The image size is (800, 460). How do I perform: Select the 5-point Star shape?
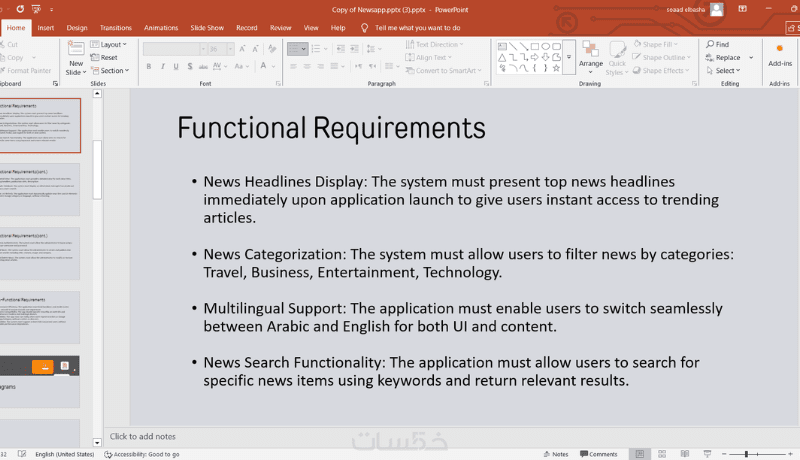pyautogui.click(x=556, y=68)
